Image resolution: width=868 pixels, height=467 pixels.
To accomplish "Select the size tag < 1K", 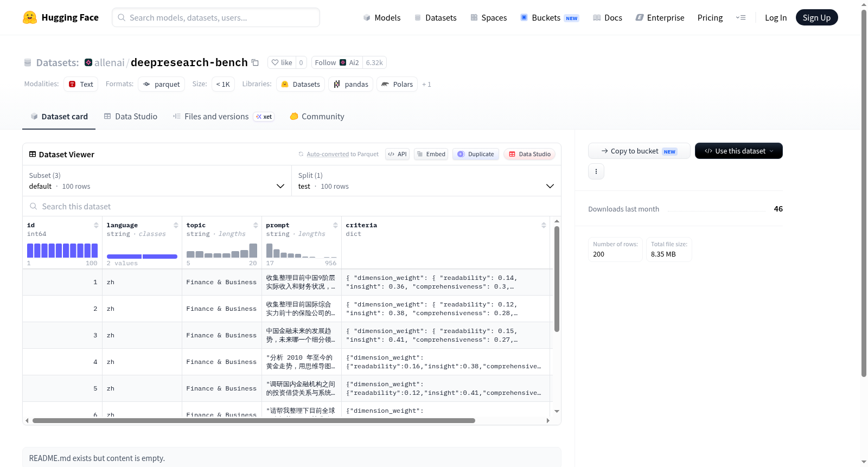I will [223, 84].
